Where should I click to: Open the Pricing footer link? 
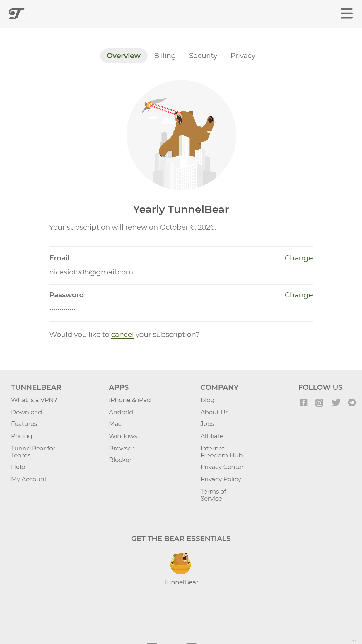[x=22, y=436]
